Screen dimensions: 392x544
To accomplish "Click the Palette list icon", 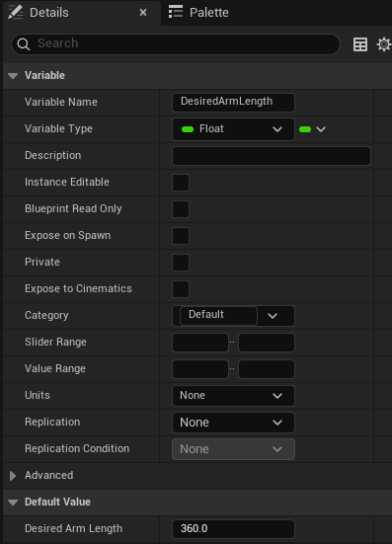I will click(x=176, y=12).
